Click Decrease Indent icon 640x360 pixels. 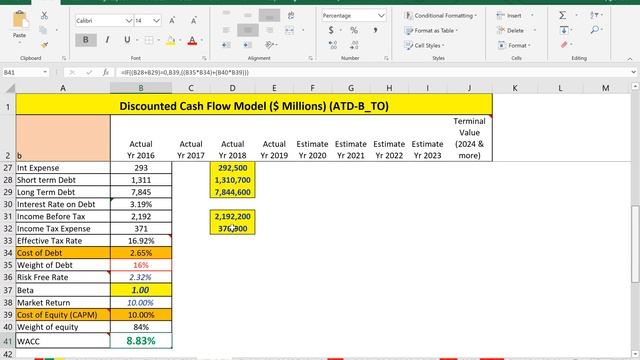(x=226, y=45)
